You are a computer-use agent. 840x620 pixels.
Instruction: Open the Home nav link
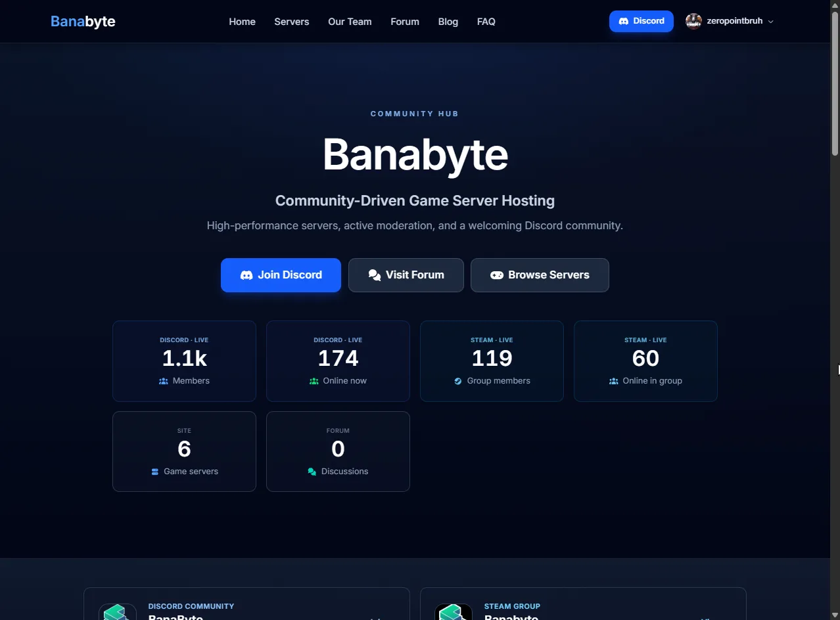pyautogui.click(x=242, y=22)
